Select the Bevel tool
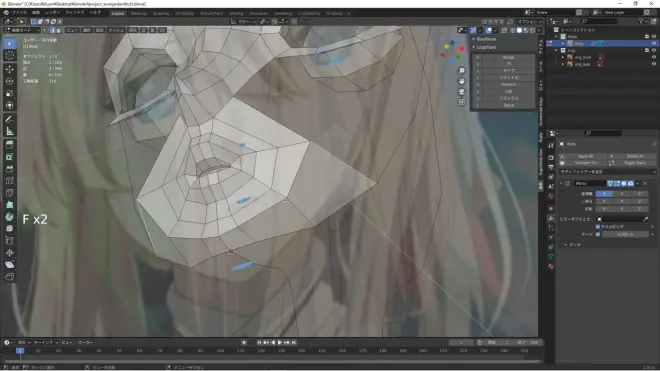Image resolution: width=660 pixels, height=371 pixels. (10, 169)
